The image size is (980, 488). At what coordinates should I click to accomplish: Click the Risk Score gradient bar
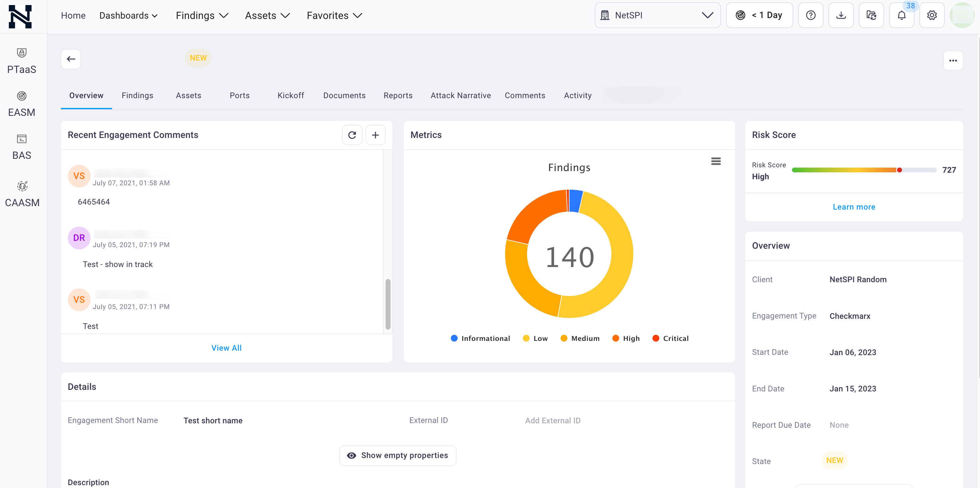(x=864, y=170)
